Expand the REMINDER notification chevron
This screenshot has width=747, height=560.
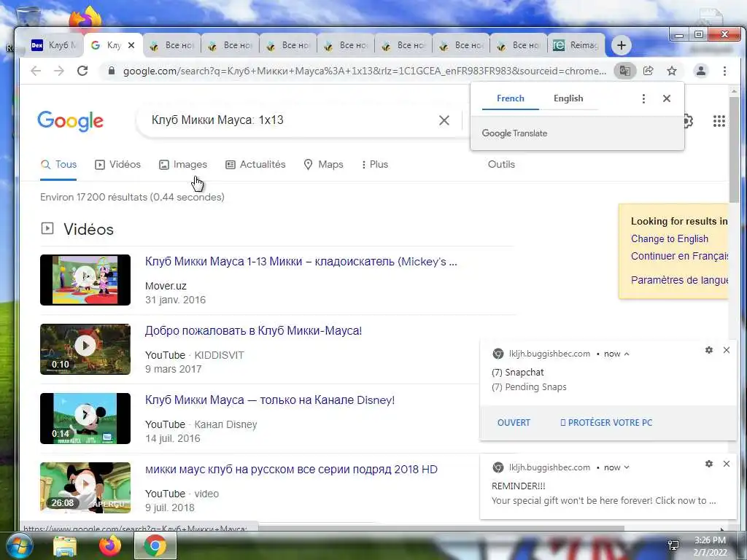click(627, 467)
